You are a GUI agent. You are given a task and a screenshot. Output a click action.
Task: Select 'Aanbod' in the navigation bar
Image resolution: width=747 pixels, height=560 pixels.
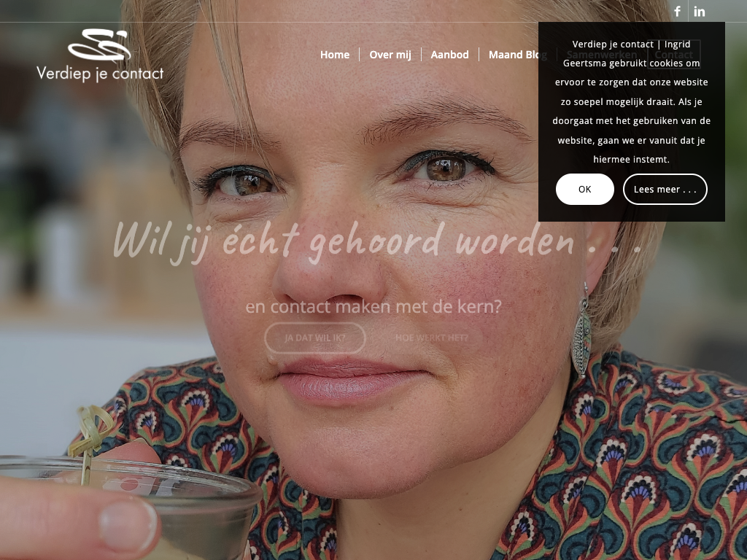(449, 55)
